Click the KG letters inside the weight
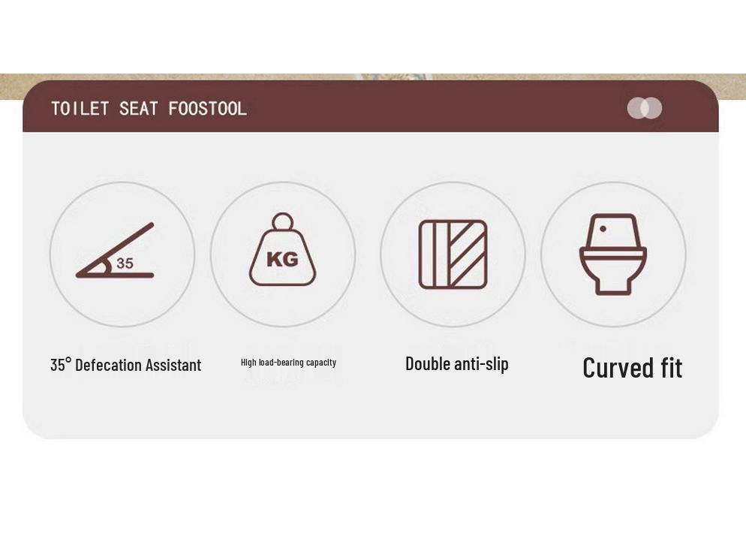This screenshot has width=746, height=560. click(x=282, y=260)
